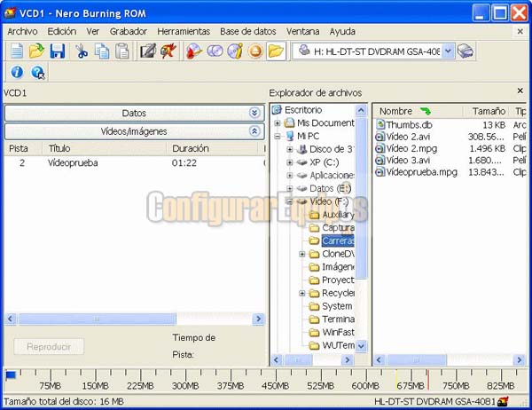The image size is (532, 410).
Task: Open an existing compilation with the folder icon
Action: (x=36, y=51)
